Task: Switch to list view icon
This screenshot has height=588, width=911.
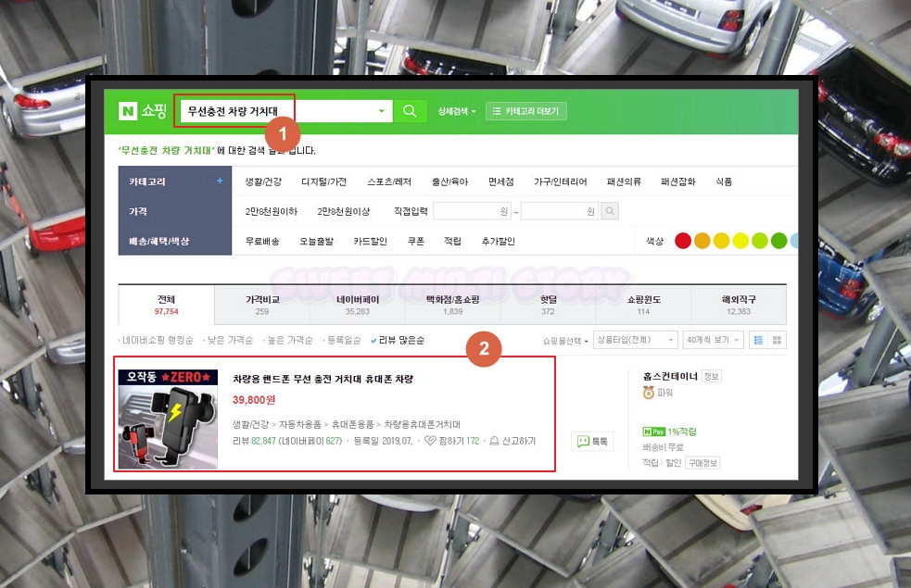Action: (758, 340)
